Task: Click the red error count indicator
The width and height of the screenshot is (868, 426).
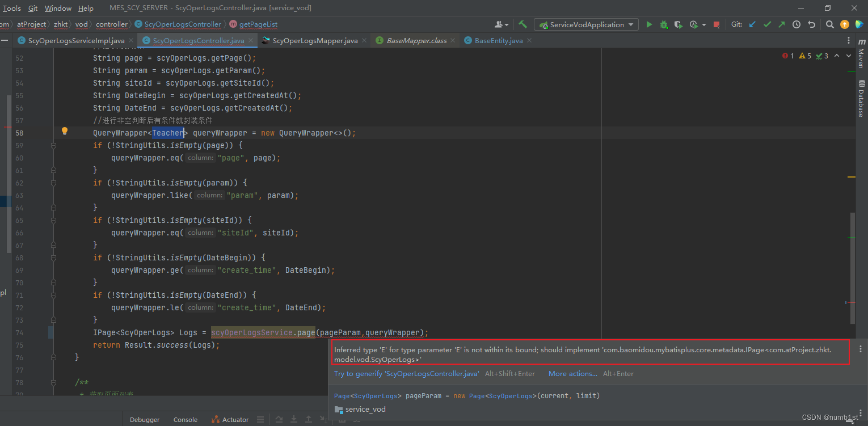Action: (x=788, y=56)
